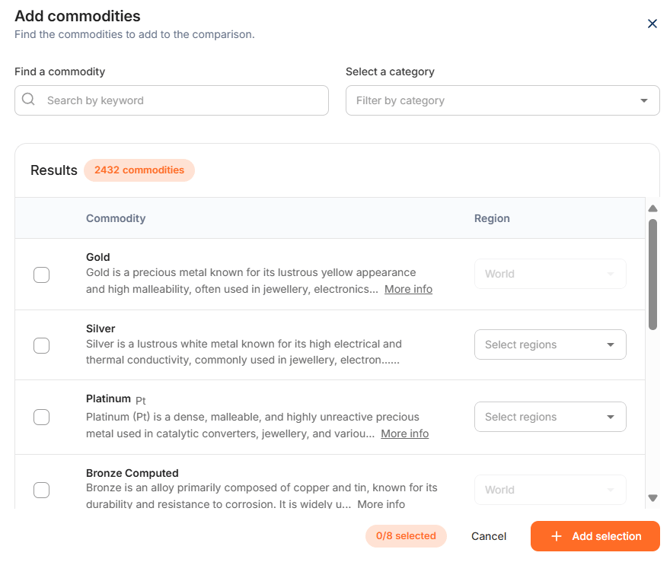Click scrollbar up arrow in results
670x562 pixels.
click(x=653, y=209)
